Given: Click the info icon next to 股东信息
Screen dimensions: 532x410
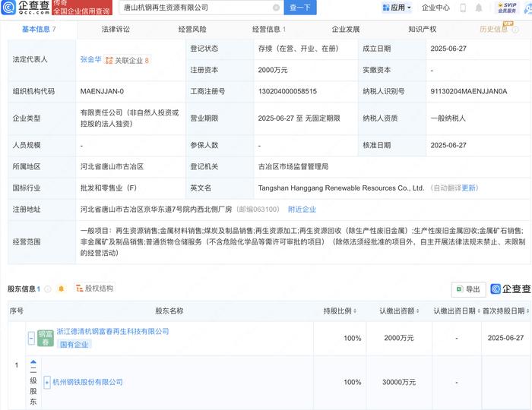Looking at the screenshot, I should click(x=48, y=289).
